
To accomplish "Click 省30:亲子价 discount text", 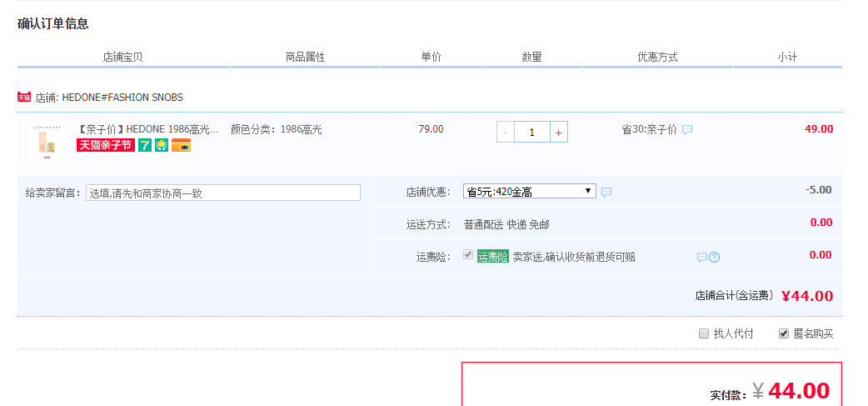I will click(650, 129).
